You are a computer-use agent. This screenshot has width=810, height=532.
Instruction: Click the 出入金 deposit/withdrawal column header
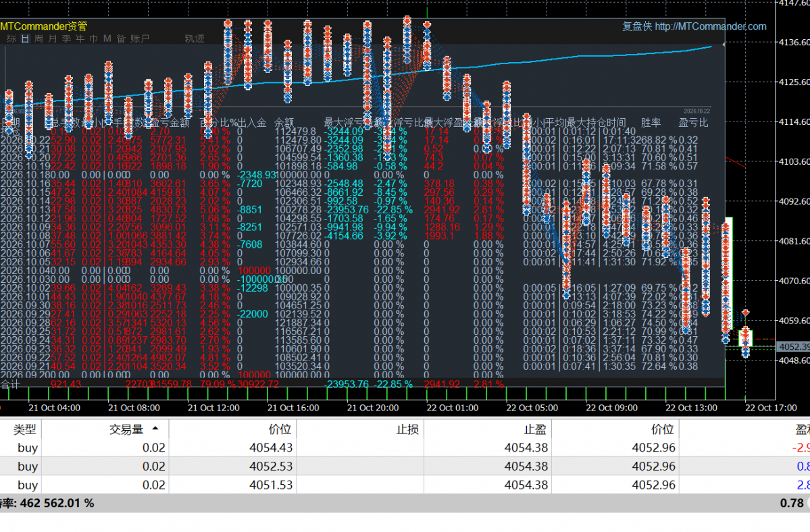click(x=251, y=122)
